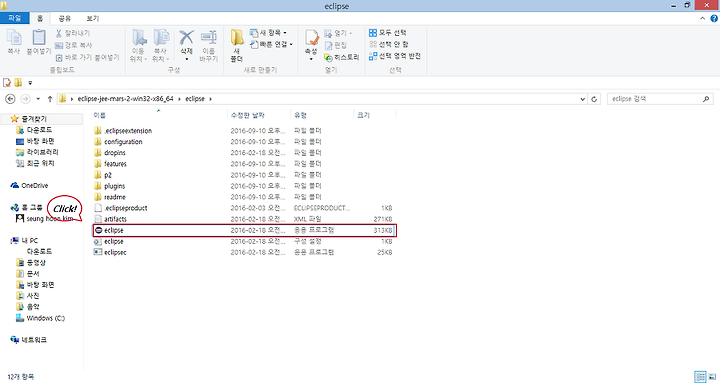Click New folder icon in quick access toolbar
Image resolution: width=720 pixels, height=383 pixels.
click(18, 83)
